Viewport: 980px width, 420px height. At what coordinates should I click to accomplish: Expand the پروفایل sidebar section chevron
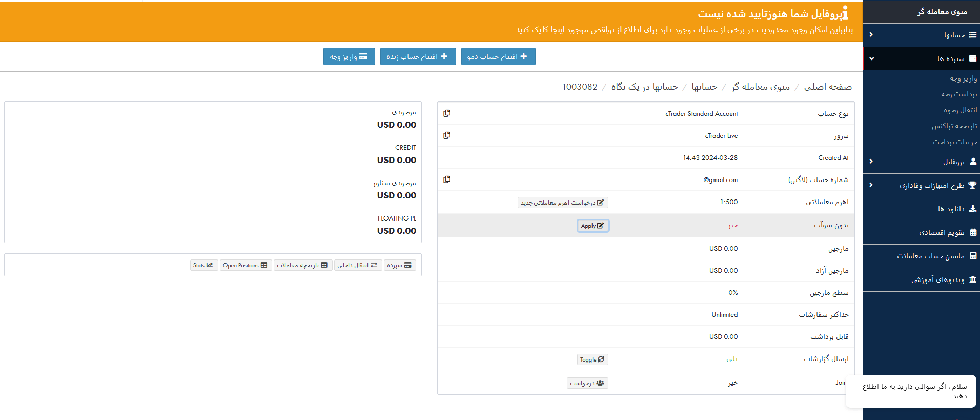pos(871,162)
